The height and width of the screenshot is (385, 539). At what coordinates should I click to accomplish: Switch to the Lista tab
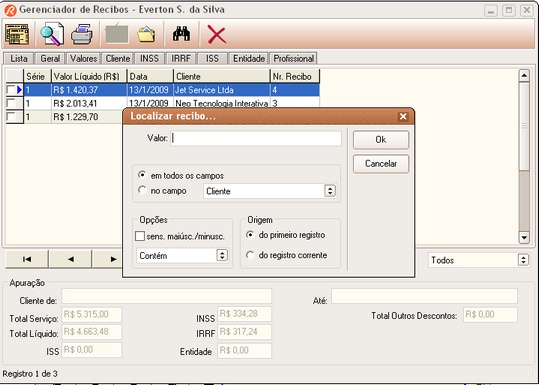tap(19, 58)
